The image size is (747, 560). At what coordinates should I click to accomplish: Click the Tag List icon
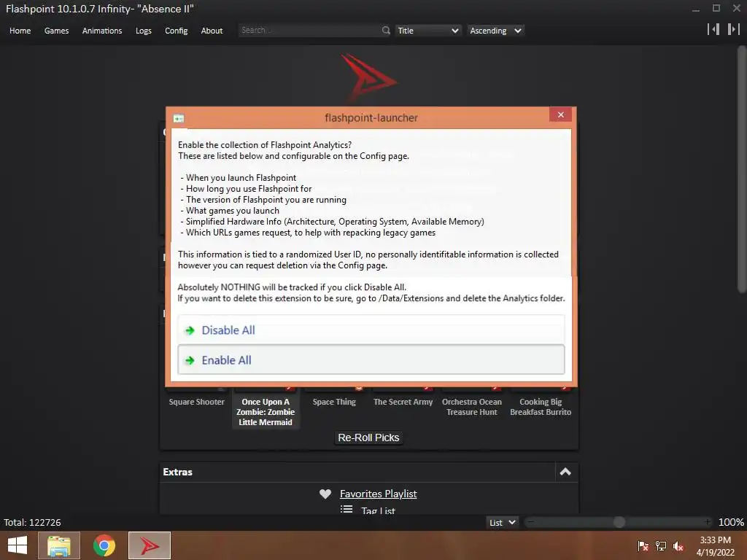coord(347,510)
